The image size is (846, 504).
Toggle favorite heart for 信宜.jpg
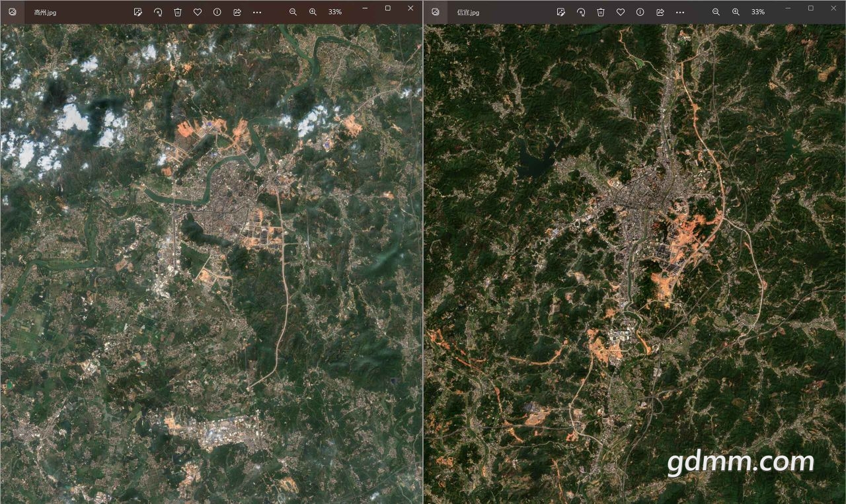(x=620, y=12)
